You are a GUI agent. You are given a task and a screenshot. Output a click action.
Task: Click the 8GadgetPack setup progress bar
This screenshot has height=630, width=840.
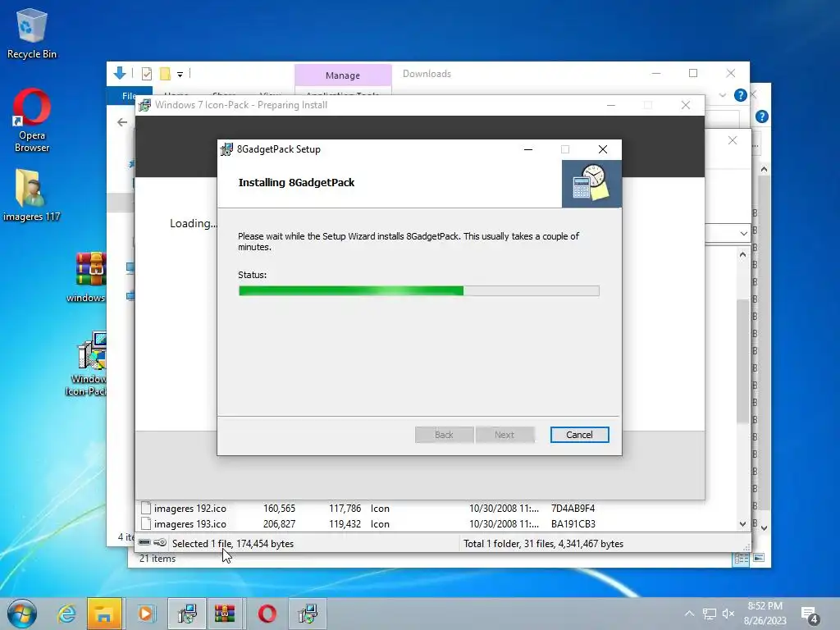[418, 291]
